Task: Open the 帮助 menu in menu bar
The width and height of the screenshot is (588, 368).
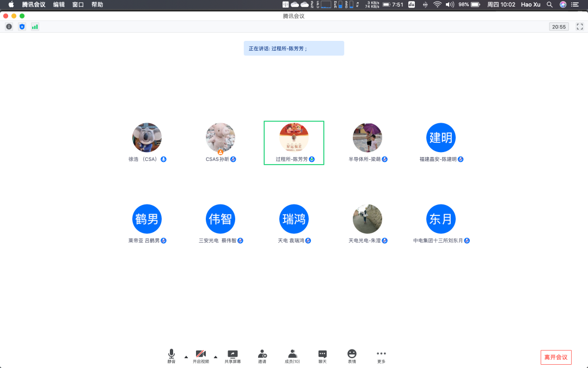Action: click(x=97, y=4)
